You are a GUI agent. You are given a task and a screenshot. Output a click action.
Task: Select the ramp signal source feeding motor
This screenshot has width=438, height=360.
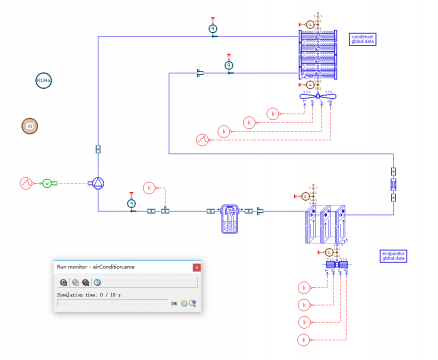coord(26,183)
